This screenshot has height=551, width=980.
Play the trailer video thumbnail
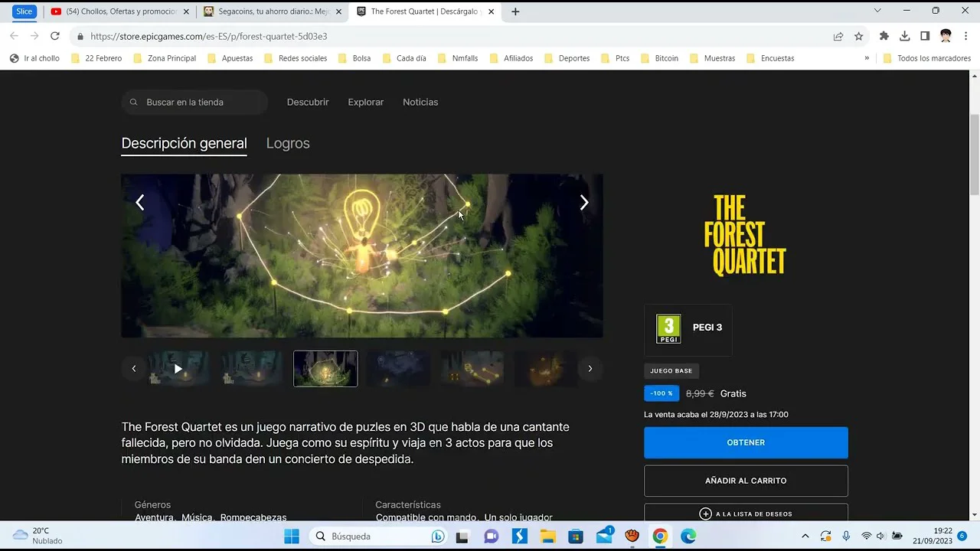pos(178,369)
